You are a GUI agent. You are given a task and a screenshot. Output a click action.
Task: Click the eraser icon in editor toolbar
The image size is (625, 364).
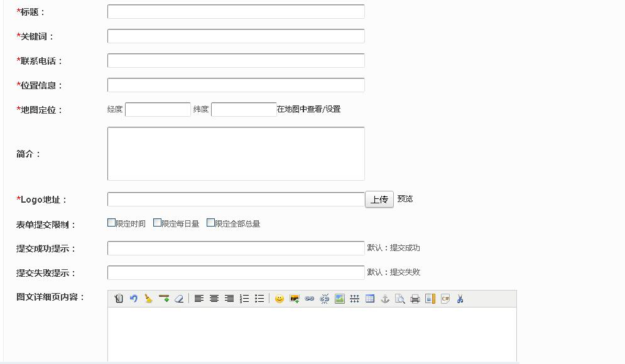pyautogui.click(x=179, y=299)
